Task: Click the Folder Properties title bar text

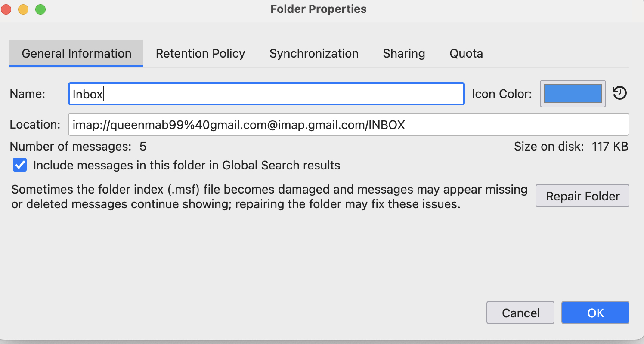Action: pos(319,9)
